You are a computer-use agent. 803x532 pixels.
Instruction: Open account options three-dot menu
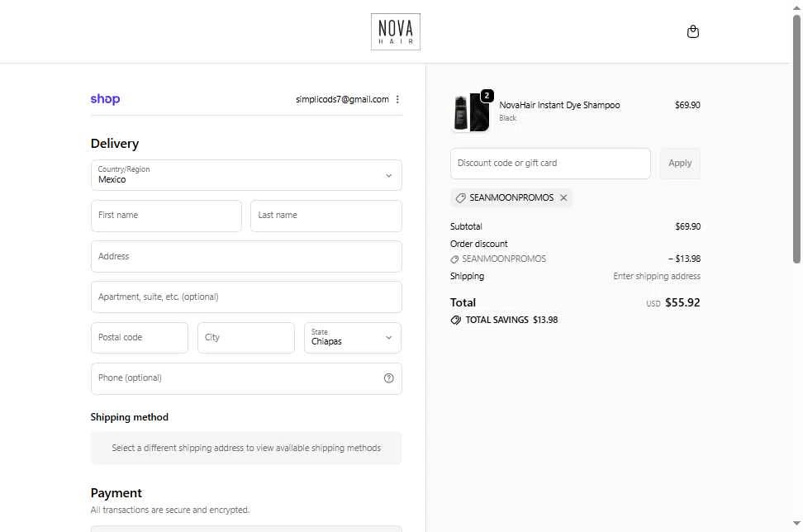pyautogui.click(x=397, y=99)
